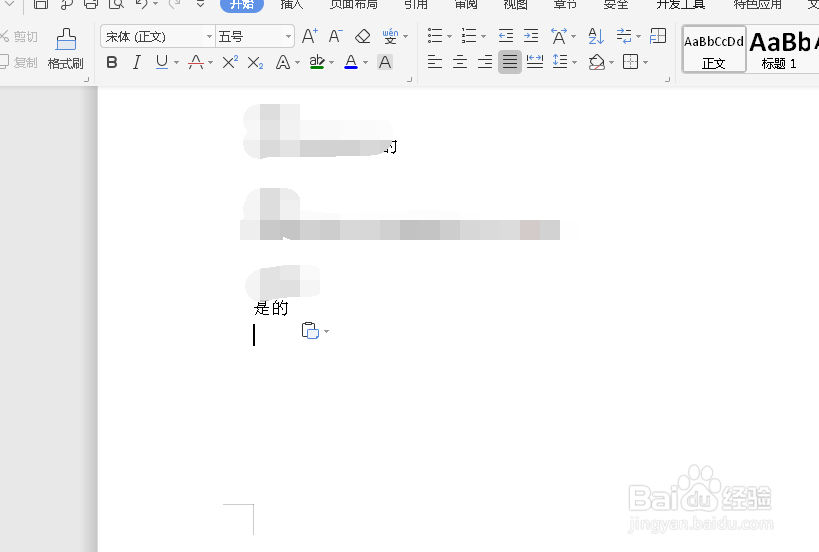Open the font name 宋体 (正文) dropdown
Screen dimensions: 819x552
(x=209, y=37)
